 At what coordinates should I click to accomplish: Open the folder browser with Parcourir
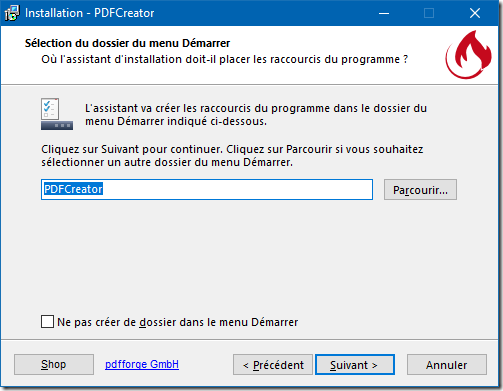coord(420,190)
